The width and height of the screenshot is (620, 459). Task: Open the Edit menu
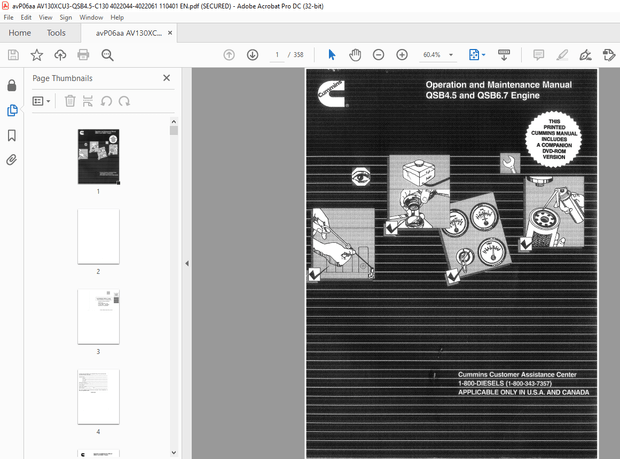click(x=26, y=17)
